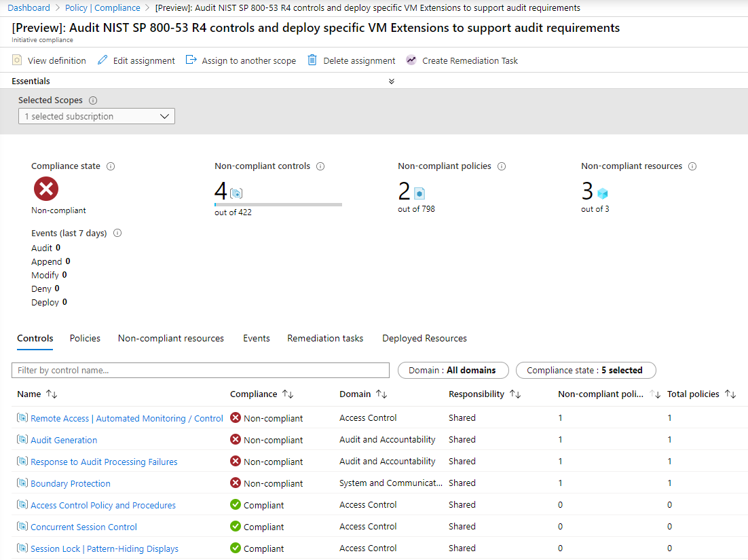The image size is (748, 560).
Task: Click the non-compliant controls progress bar
Action: [x=277, y=204]
